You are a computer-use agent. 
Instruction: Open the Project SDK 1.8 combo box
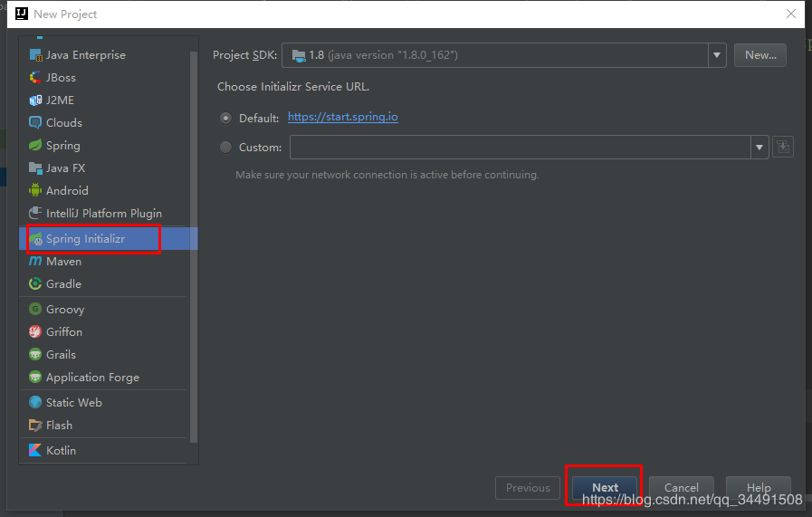pos(504,55)
